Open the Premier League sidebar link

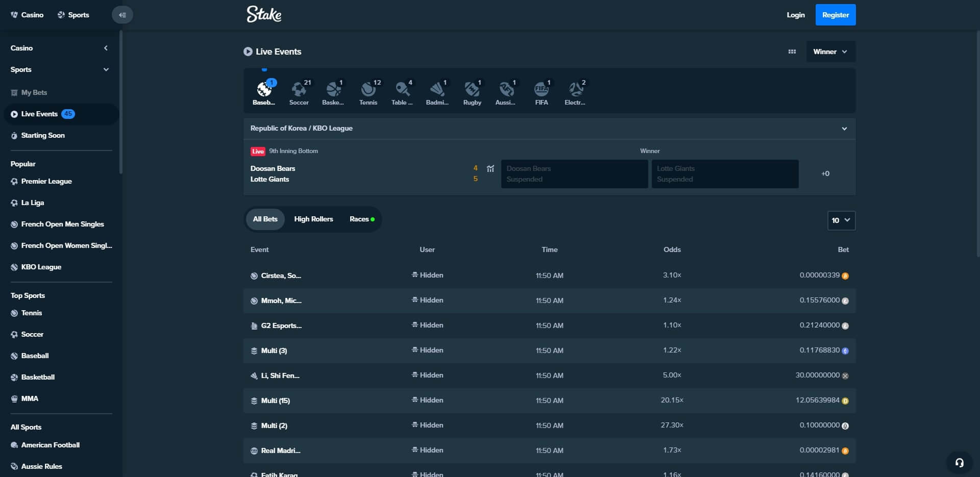tap(46, 182)
